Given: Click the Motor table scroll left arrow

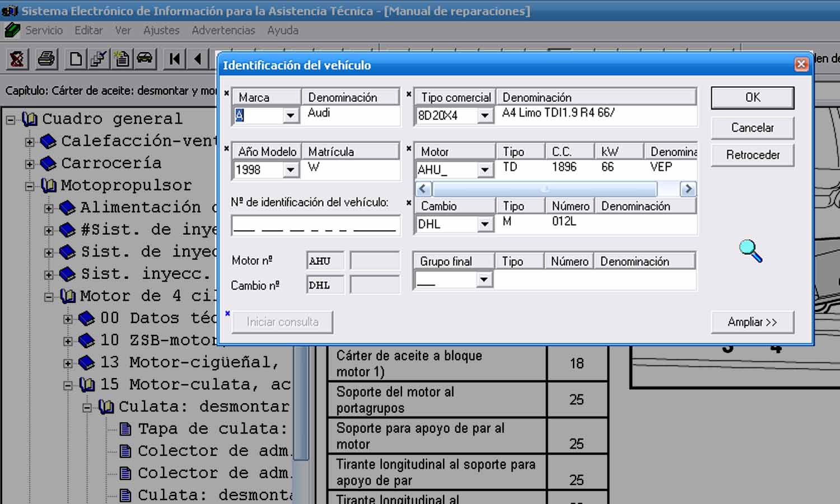Looking at the screenshot, I should (x=423, y=189).
